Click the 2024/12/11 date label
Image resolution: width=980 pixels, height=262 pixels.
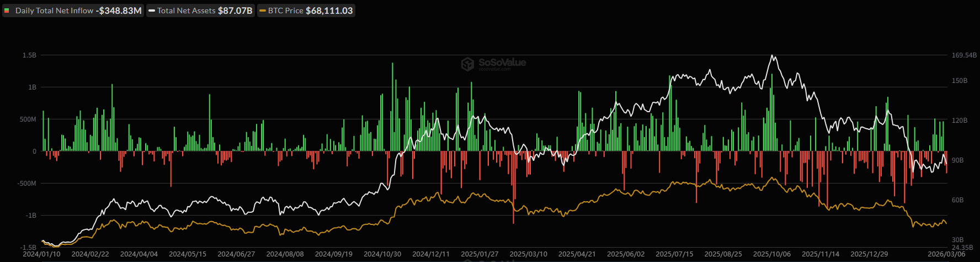click(431, 254)
